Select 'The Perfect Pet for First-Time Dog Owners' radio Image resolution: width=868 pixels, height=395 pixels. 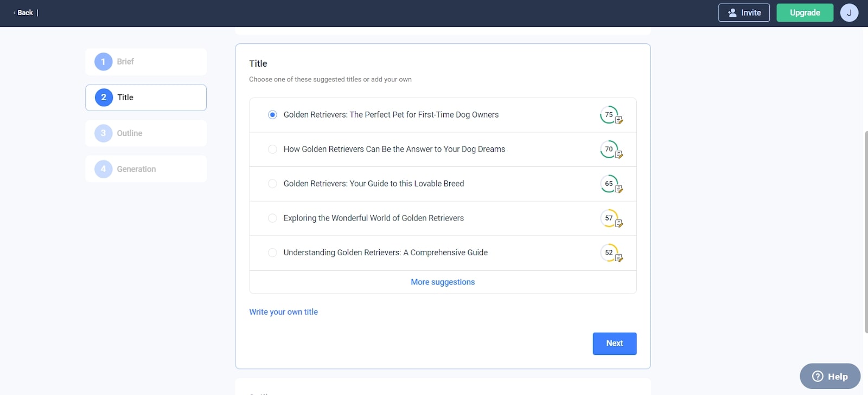272,115
